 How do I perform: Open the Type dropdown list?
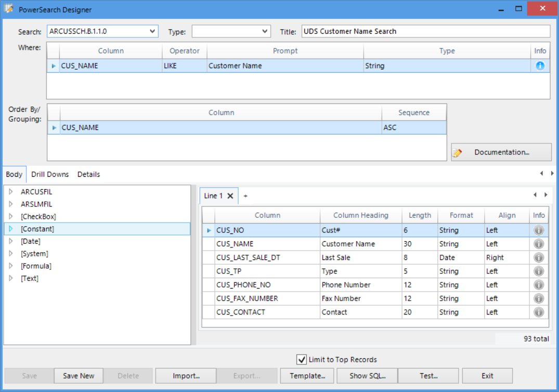coord(265,31)
